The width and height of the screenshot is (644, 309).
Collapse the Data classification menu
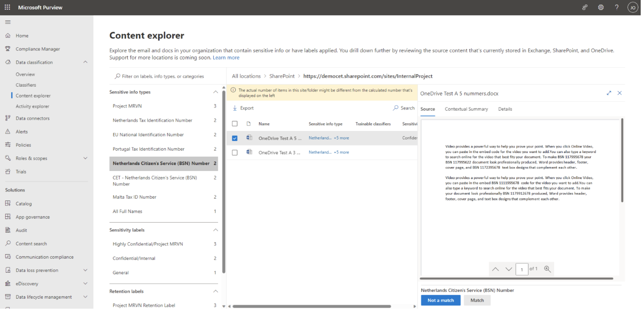pos(86,62)
